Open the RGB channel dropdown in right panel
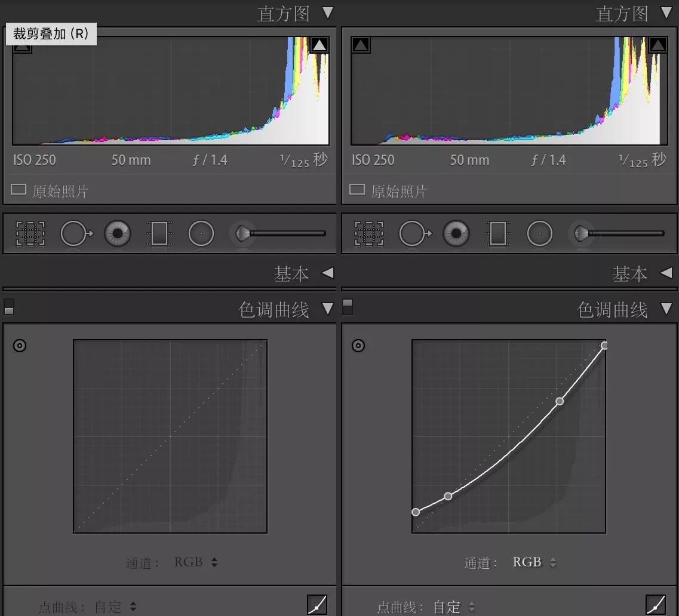 tap(534, 562)
